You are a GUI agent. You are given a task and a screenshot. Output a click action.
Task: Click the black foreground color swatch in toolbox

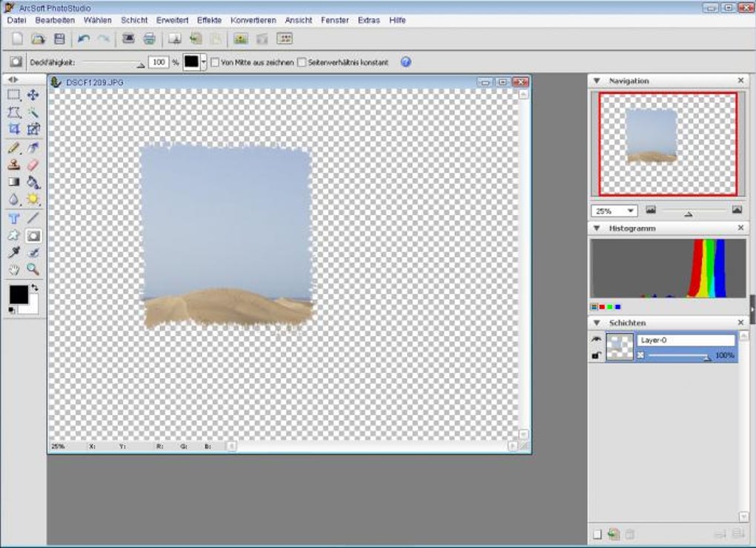click(x=19, y=294)
